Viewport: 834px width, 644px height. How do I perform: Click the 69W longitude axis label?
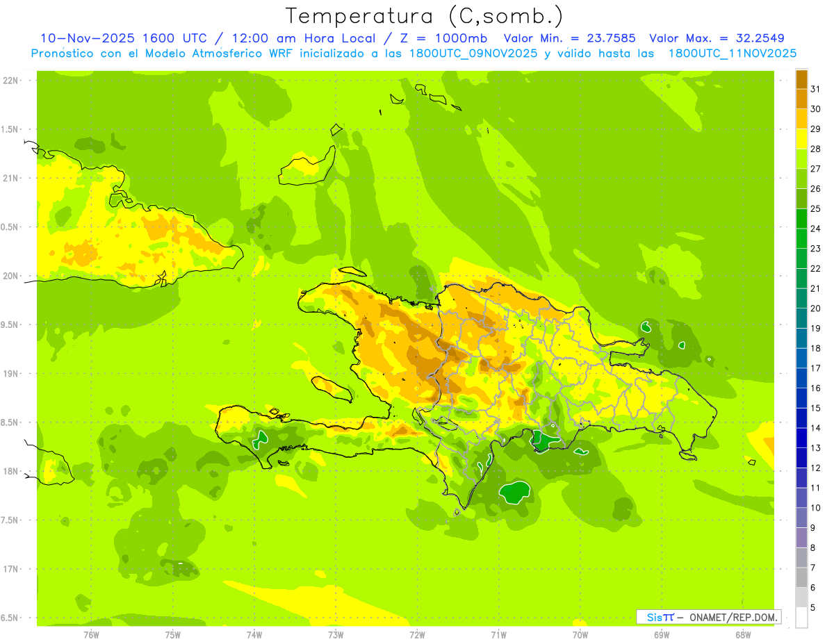pos(662,635)
